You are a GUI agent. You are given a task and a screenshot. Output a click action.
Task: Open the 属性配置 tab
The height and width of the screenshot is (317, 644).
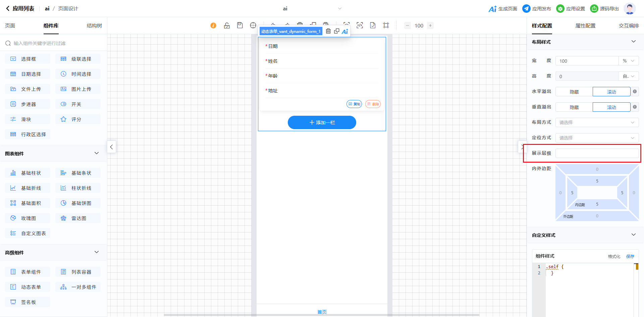pyautogui.click(x=585, y=26)
